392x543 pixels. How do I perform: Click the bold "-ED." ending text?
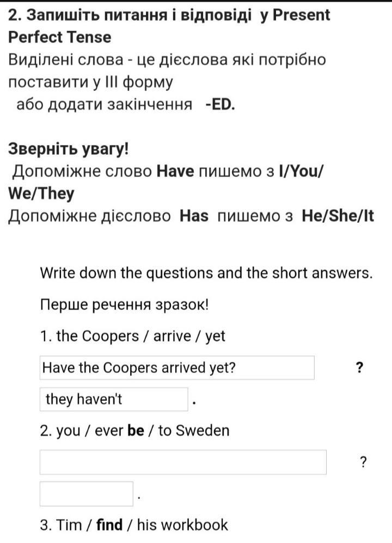pyautogui.click(x=220, y=104)
